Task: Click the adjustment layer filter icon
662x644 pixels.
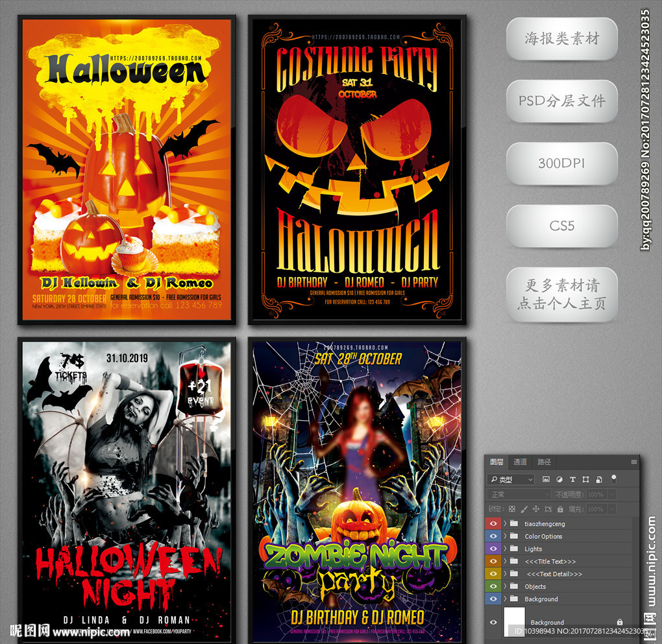Action: pos(559,479)
